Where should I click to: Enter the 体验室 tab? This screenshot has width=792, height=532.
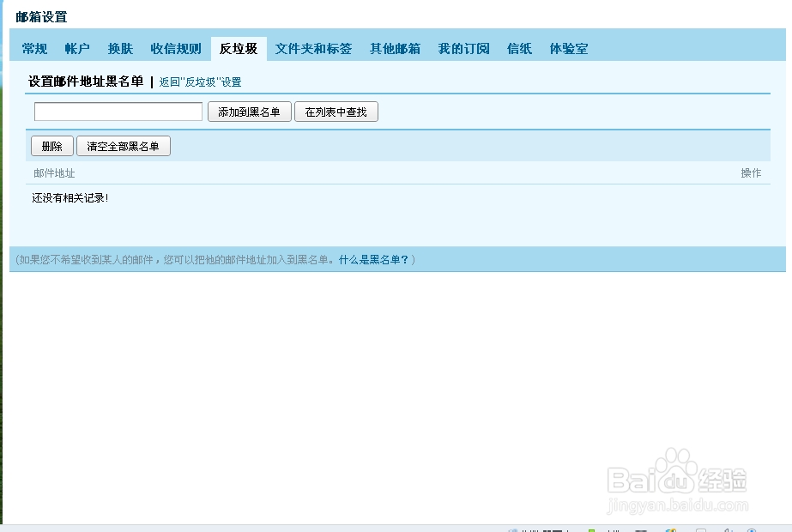pos(568,49)
